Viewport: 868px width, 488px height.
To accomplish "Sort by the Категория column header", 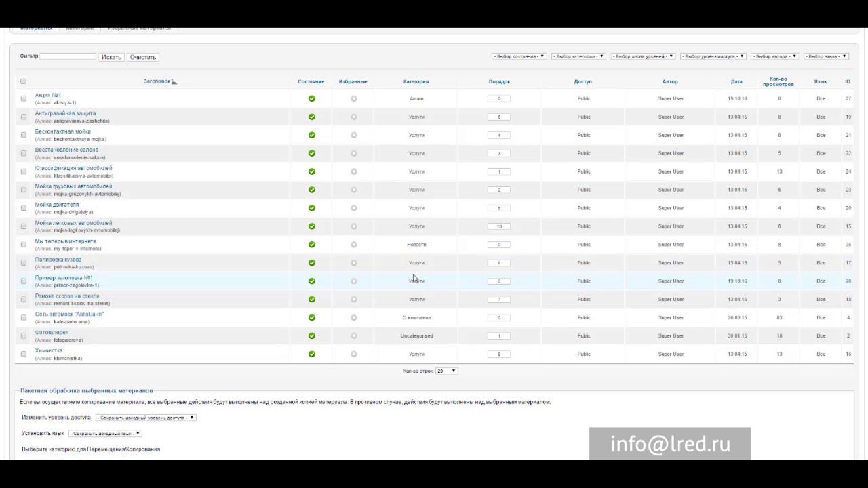I will click(416, 81).
